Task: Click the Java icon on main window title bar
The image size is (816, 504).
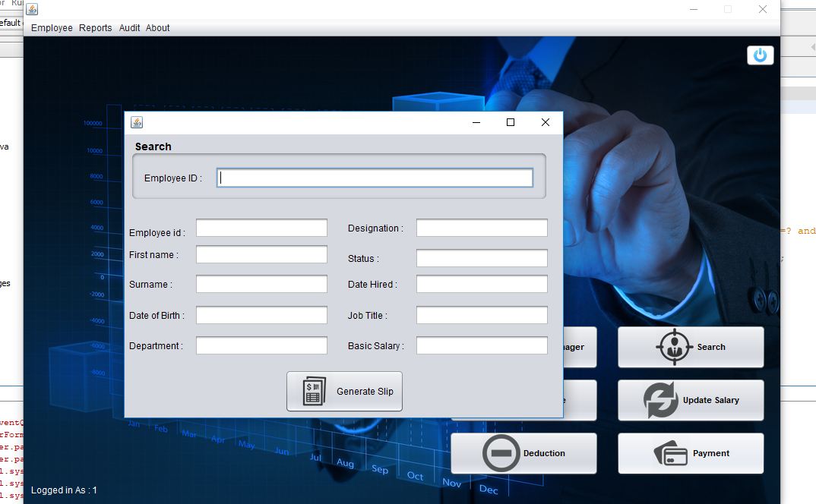Action: [32, 9]
